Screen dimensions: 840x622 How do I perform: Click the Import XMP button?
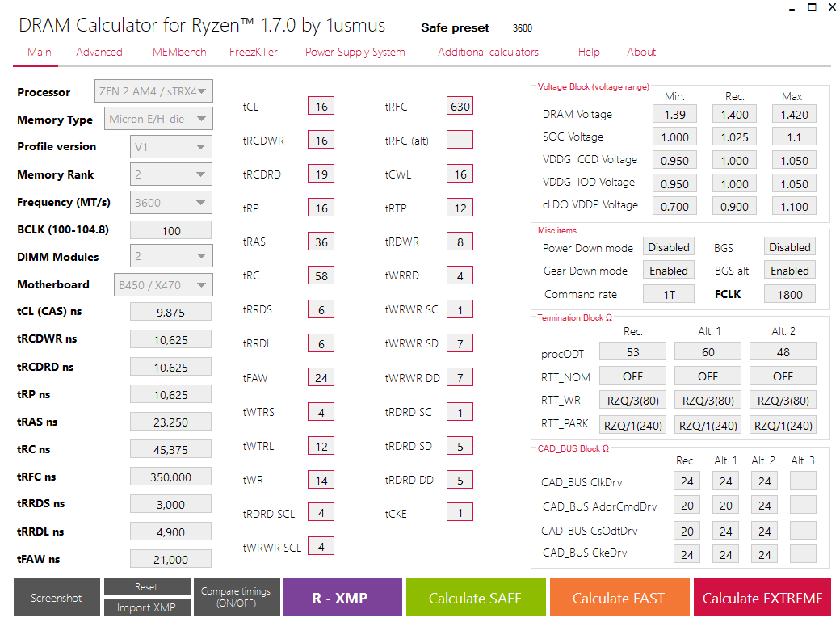point(147,607)
